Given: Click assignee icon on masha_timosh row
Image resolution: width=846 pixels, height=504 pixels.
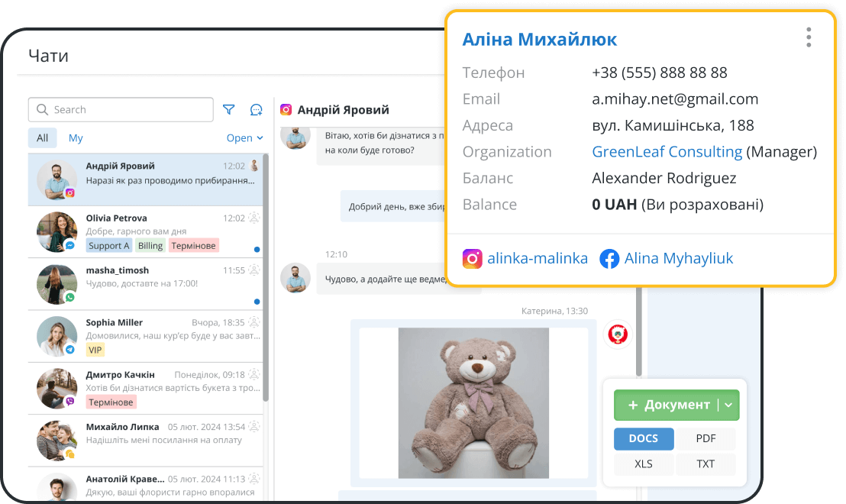Looking at the screenshot, I should pyautogui.click(x=254, y=270).
